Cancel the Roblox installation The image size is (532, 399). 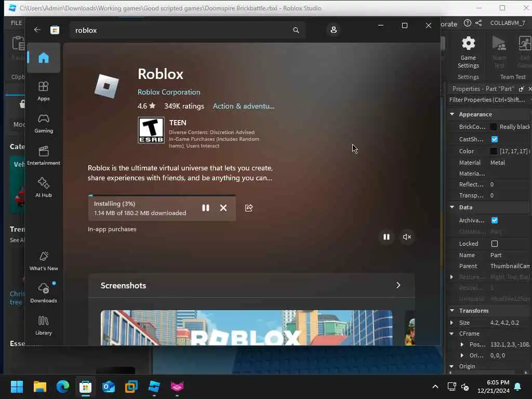click(x=223, y=208)
